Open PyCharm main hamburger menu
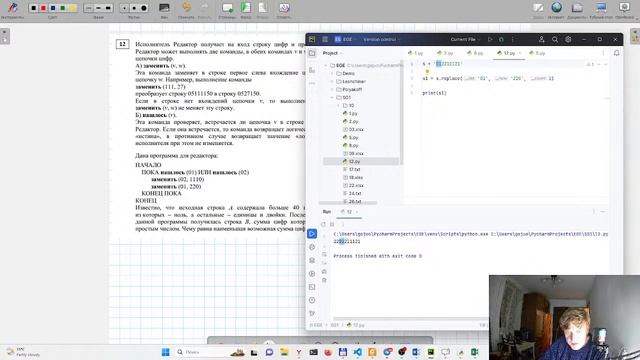 tap(325, 39)
